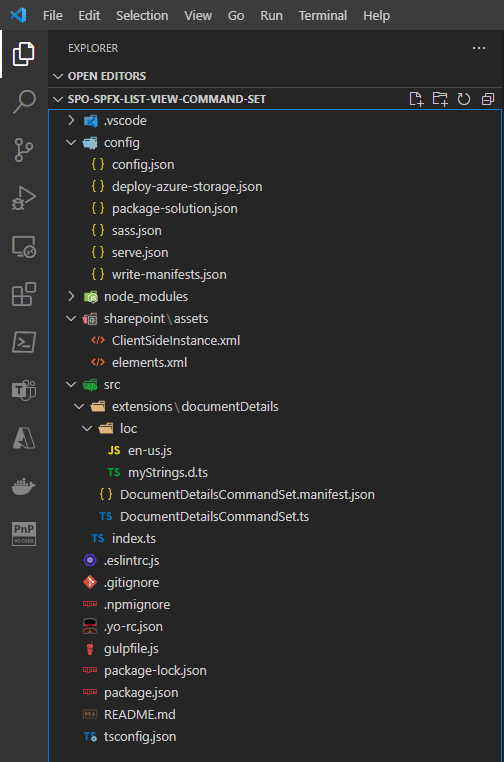Collapse the sharepoint\assets folder
504x762 pixels.
point(275,319)
